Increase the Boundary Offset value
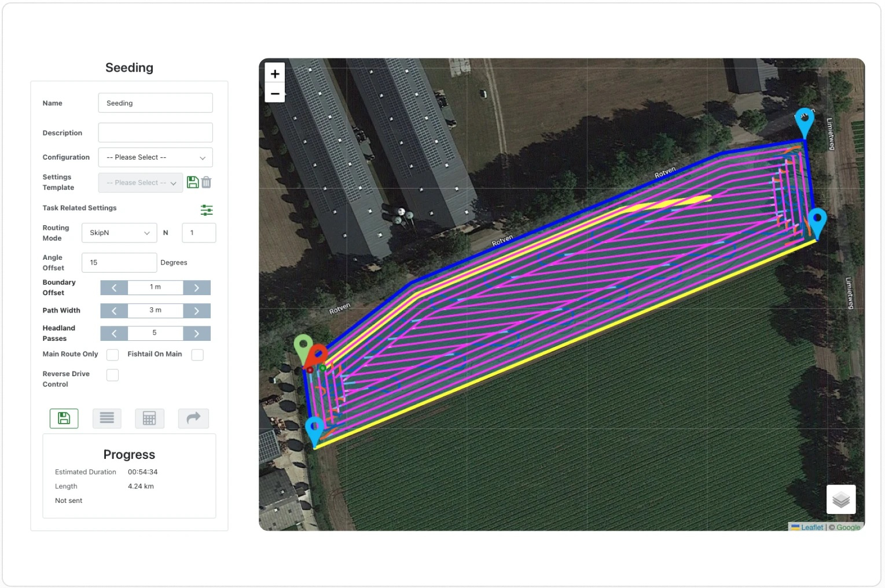 pos(197,288)
